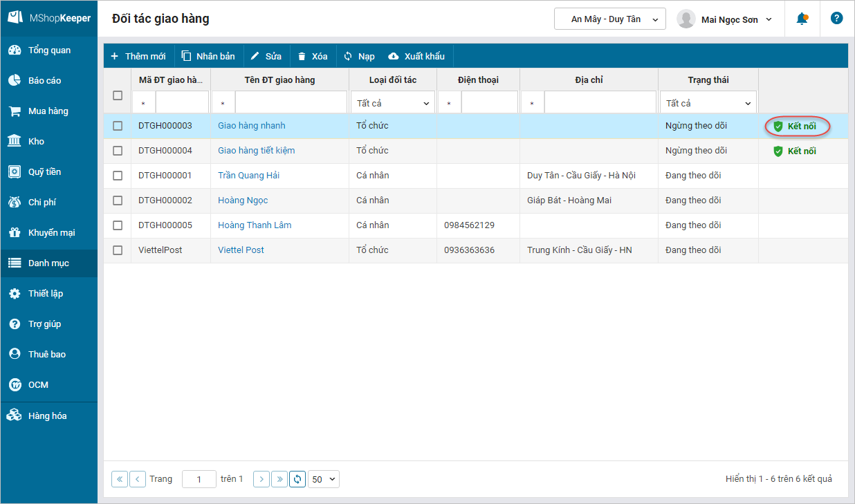This screenshot has width=855, height=504.
Task: Go to next page arrow
Action: click(x=261, y=479)
